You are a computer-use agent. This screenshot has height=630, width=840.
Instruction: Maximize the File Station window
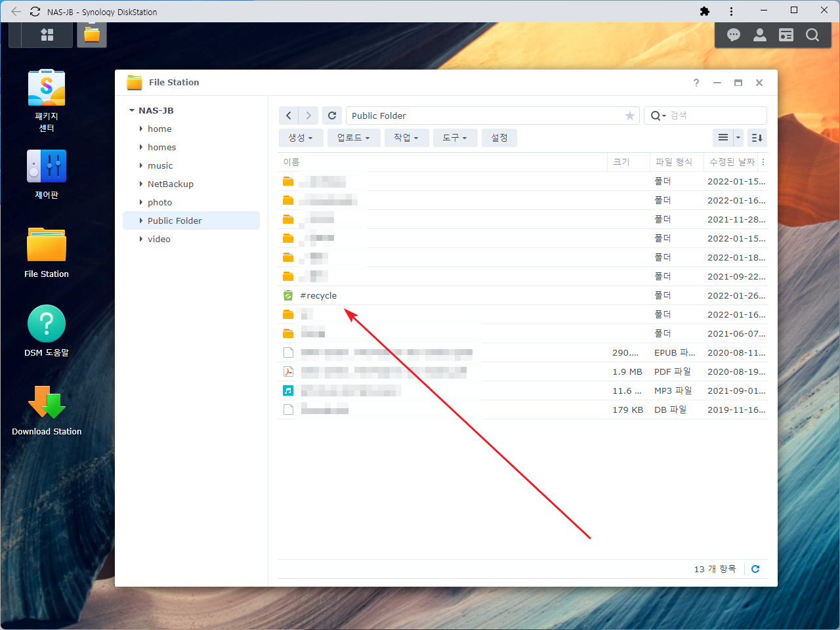[738, 83]
